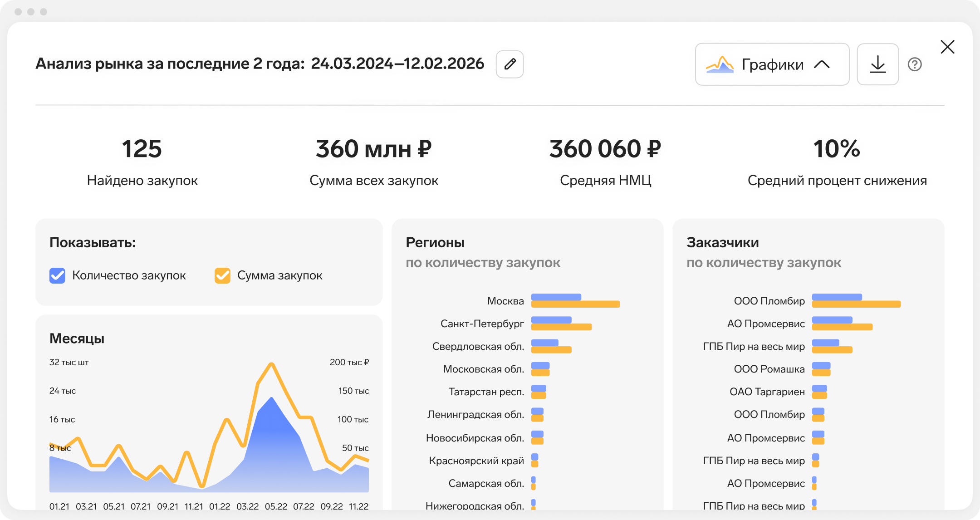Click the pencil edit date range icon

pos(510,64)
